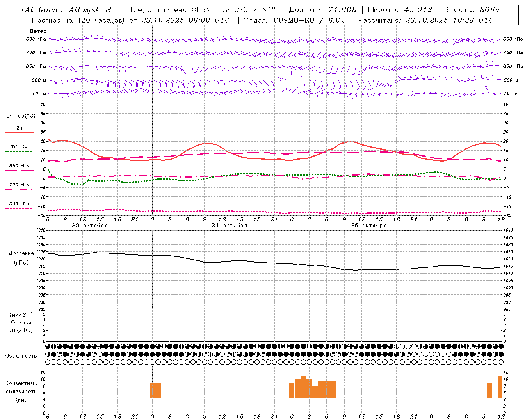Click the forecast start time 23.10.2025 06:00 UTC
The width and height of the screenshot is (525, 420).
[185, 20]
